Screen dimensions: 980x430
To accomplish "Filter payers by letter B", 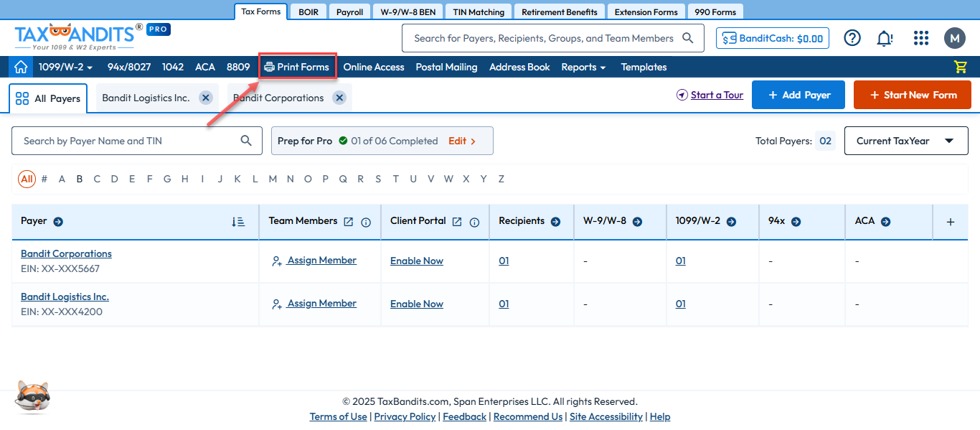I will [80, 179].
